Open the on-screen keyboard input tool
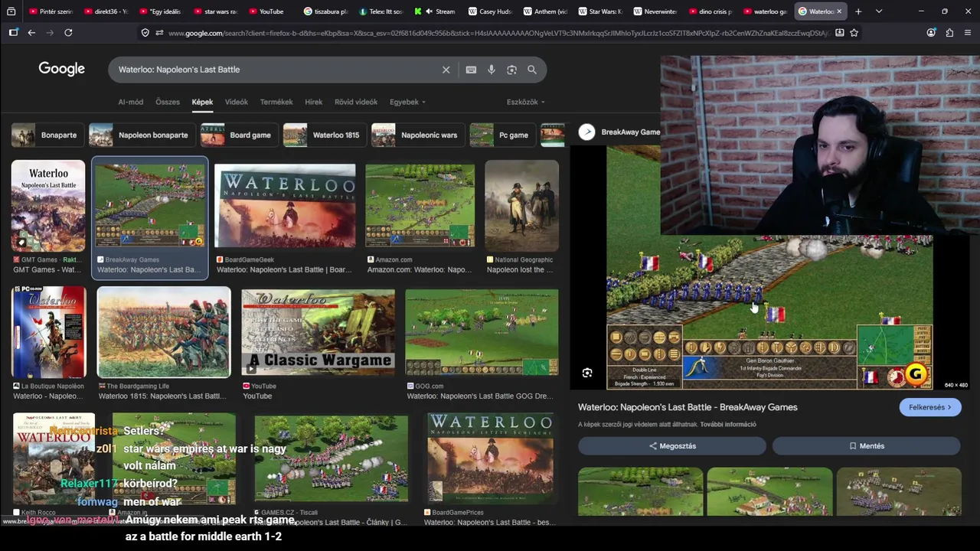 pyautogui.click(x=471, y=70)
